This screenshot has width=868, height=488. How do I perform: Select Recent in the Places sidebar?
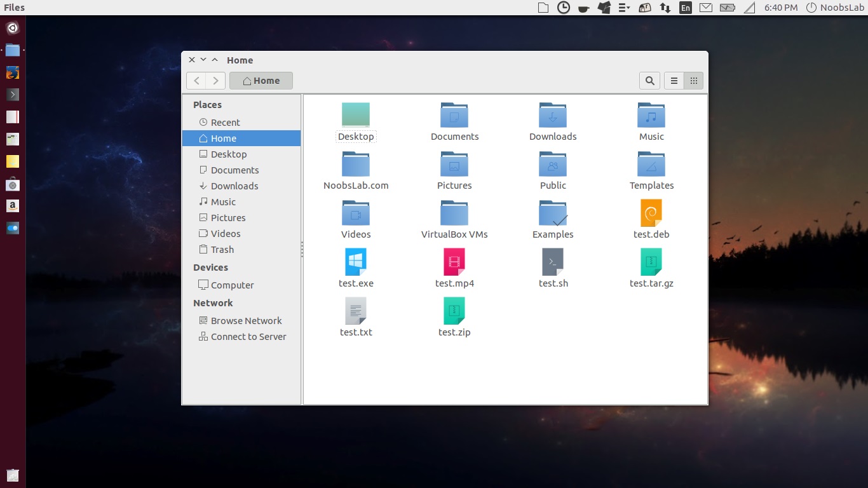pyautogui.click(x=224, y=122)
